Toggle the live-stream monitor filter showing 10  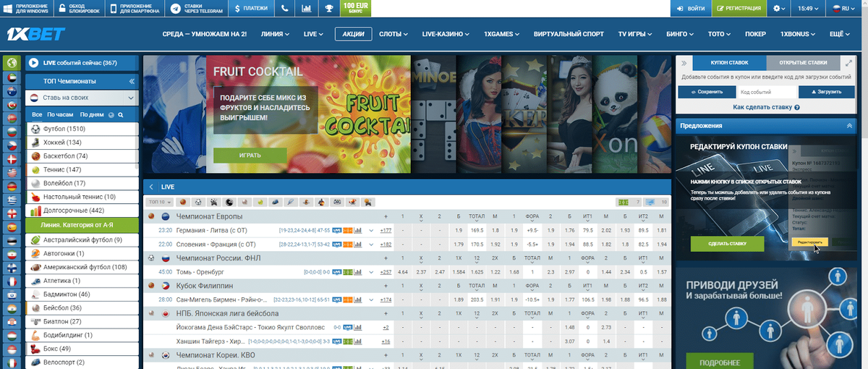coord(656,202)
